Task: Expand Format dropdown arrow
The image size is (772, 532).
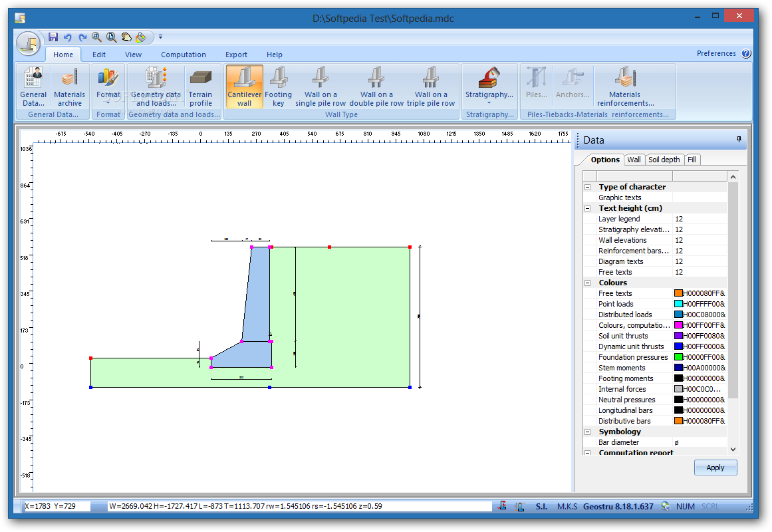Action: [108, 103]
